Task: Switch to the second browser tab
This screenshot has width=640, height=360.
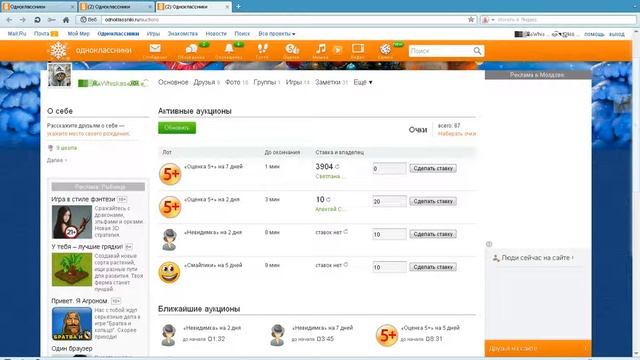Action: (116, 7)
